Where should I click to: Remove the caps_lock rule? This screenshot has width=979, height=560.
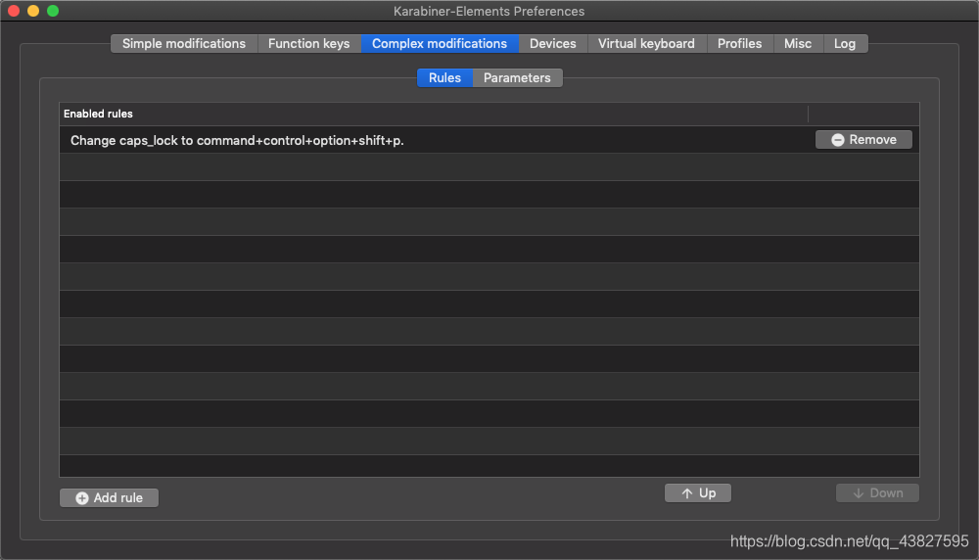pyautogui.click(x=863, y=140)
